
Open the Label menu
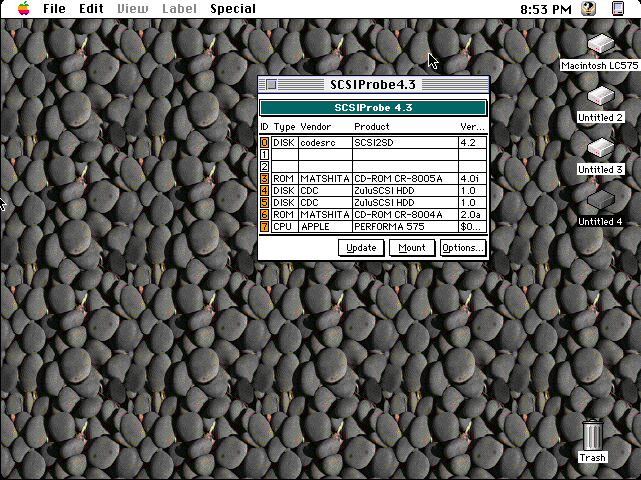pyautogui.click(x=179, y=9)
